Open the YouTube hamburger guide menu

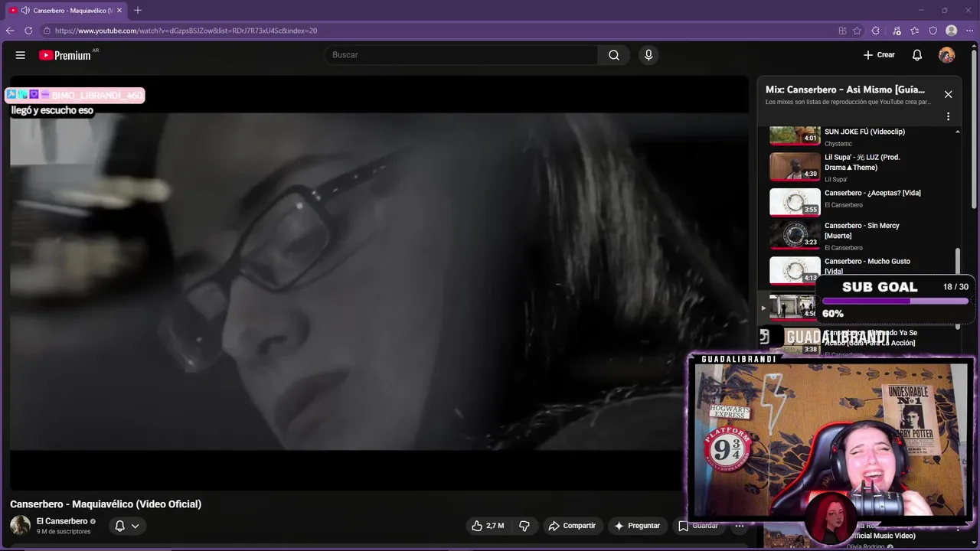coord(21,55)
